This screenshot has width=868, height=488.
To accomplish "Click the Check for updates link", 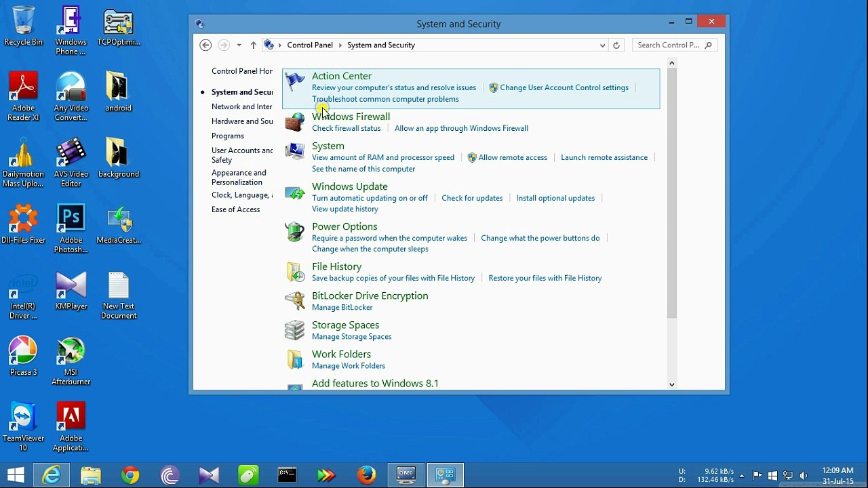I will [472, 198].
